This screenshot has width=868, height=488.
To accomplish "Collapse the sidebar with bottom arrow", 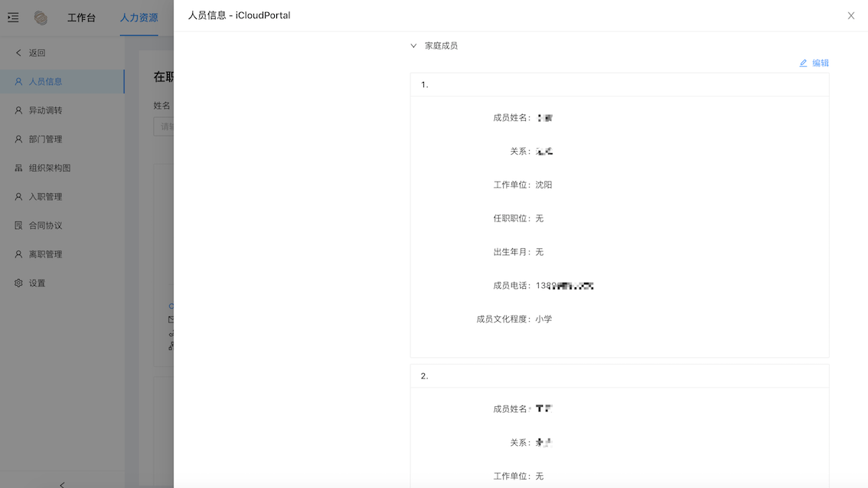I will (x=62, y=484).
